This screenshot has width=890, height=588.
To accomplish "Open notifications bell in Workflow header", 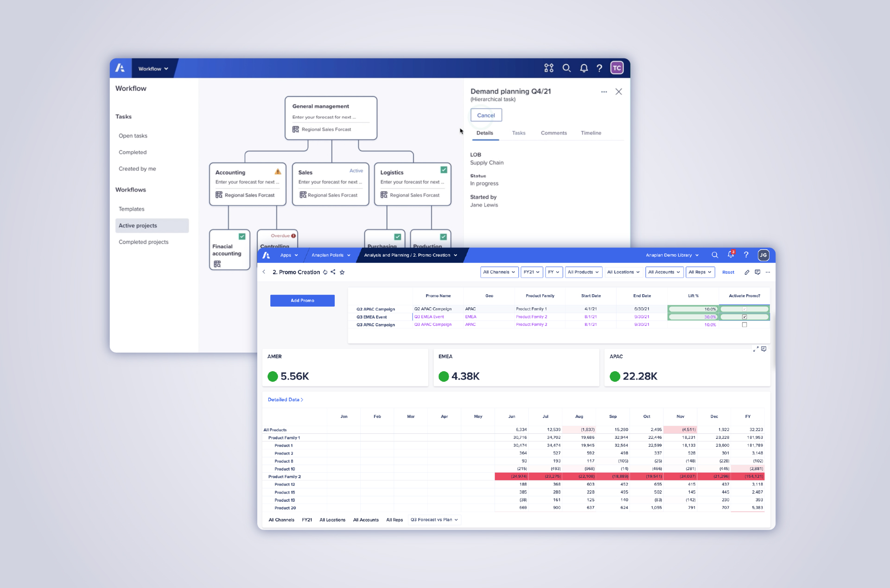I will [x=584, y=69].
